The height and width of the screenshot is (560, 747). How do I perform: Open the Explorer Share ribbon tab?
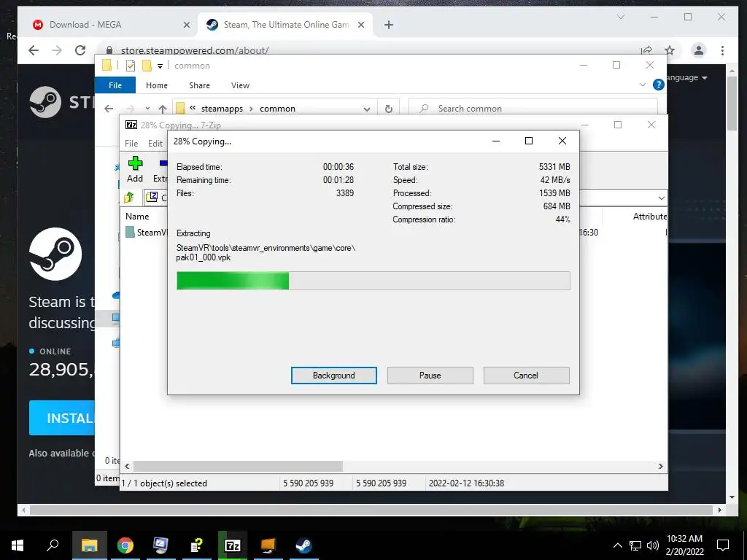tap(199, 85)
